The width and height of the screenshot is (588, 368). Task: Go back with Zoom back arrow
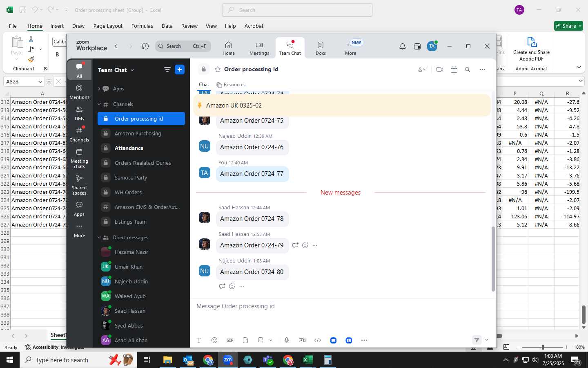[116, 46]
